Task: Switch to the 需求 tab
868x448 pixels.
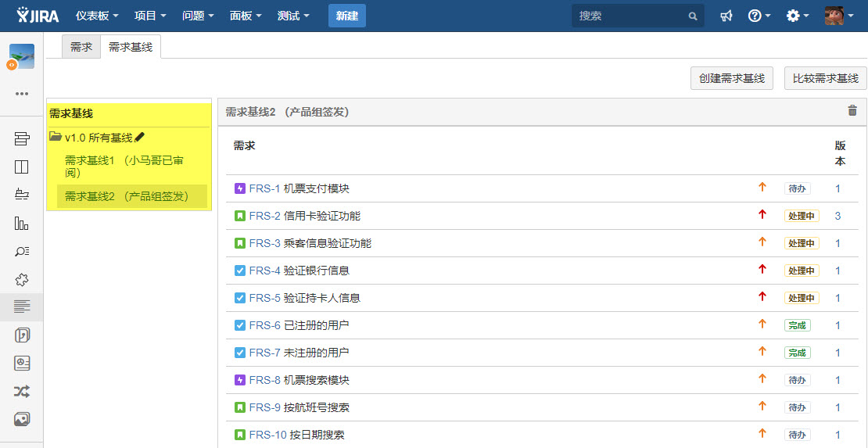Action: pos(81,47)
